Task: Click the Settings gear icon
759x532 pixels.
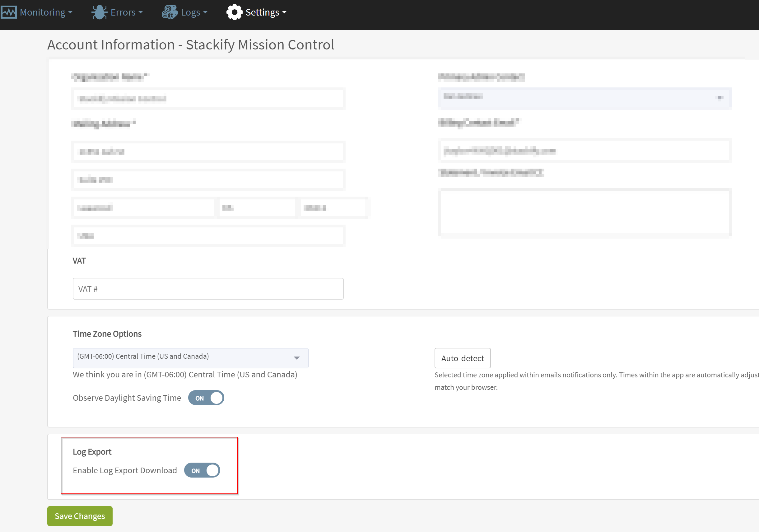Action: pos(234,12)
